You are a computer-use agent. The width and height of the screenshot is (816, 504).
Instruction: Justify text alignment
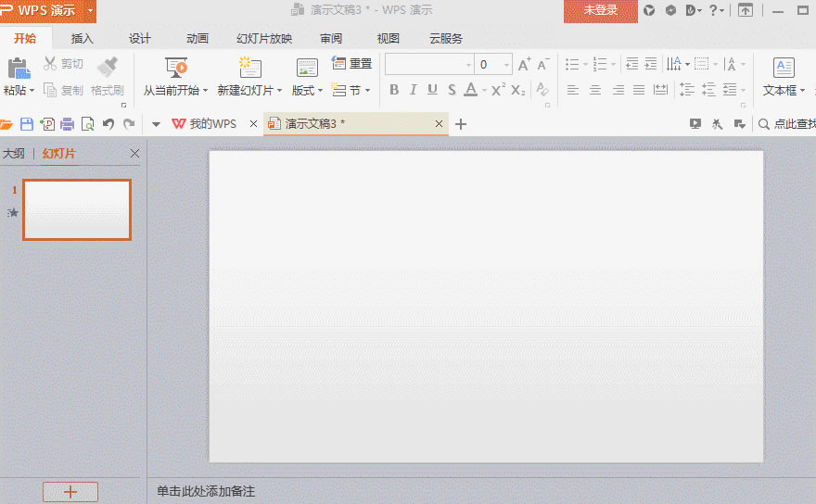click(639, 90)
